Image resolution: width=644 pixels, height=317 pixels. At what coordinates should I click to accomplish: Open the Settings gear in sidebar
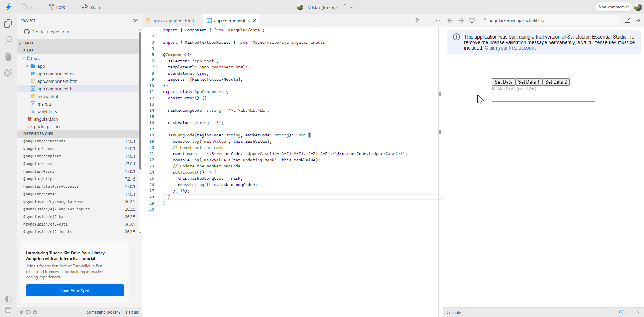[x=8, y=73]
